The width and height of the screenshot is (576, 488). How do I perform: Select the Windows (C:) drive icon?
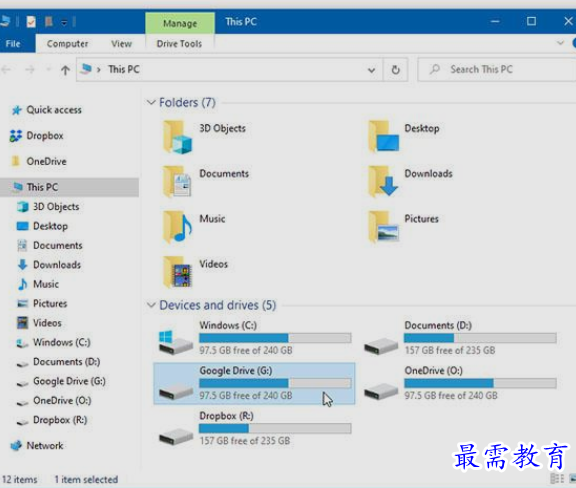coord(176,342)
